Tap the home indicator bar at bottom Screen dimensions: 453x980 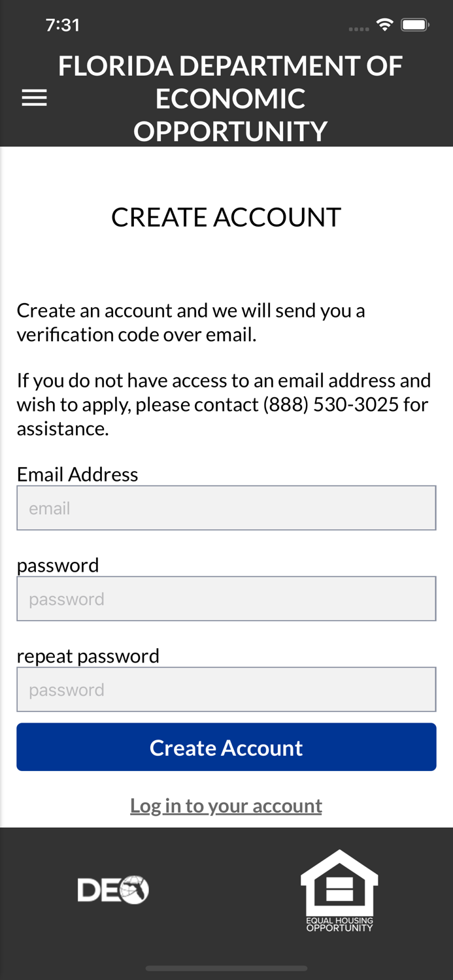pyautogui.click(x=226, y=968)
